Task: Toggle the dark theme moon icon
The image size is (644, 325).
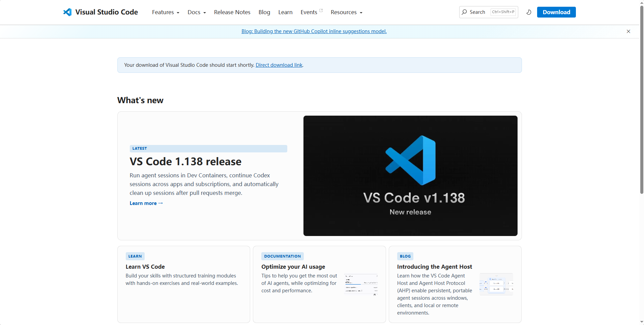Action: coord(529,12)
